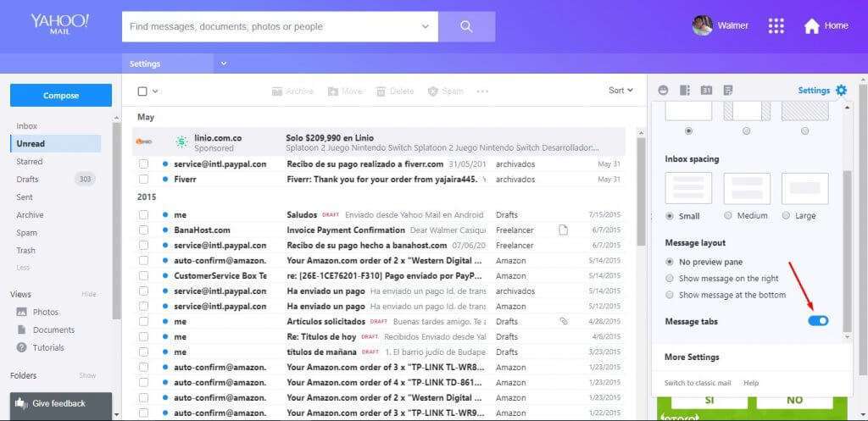
Task: Select No preview pane layout
Action: tap(670, 262)
